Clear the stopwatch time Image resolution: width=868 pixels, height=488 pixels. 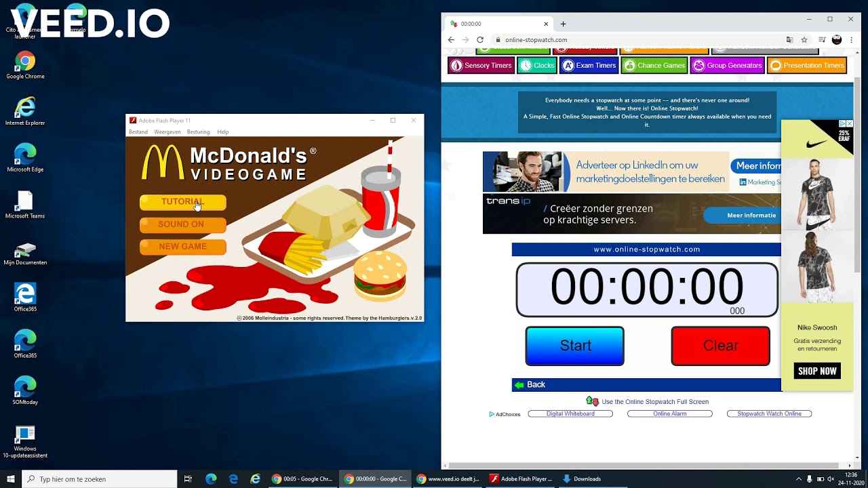click(x=720, y=346)
